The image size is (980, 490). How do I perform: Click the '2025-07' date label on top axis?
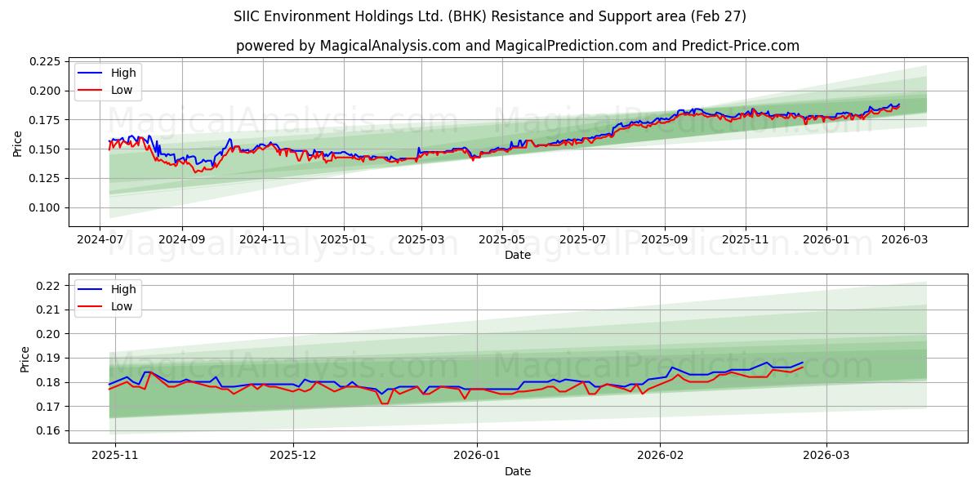pos(582,240)
